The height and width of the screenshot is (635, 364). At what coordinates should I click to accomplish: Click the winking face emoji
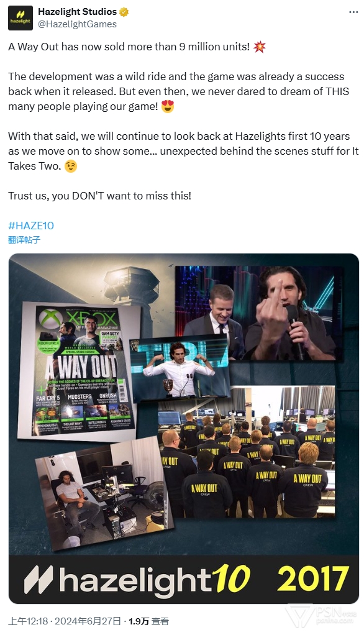click(71, 166)
